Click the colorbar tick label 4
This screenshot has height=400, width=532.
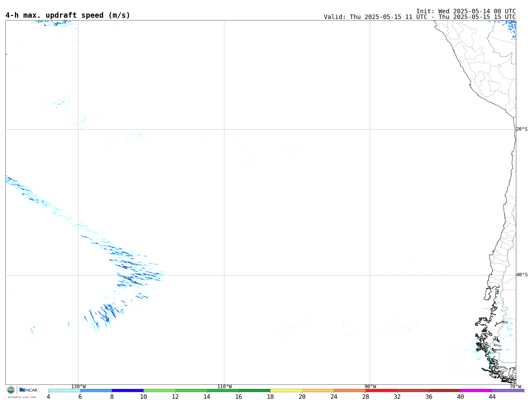48,397
